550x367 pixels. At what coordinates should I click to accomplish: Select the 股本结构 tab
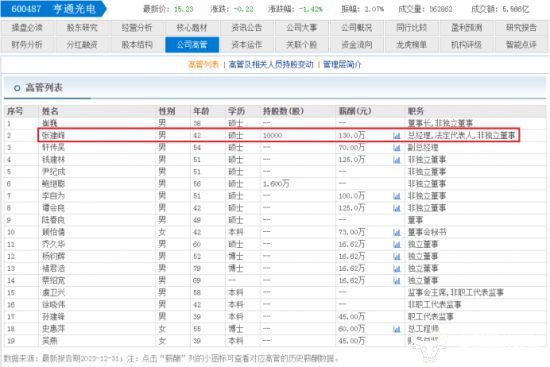click(137, 45)
